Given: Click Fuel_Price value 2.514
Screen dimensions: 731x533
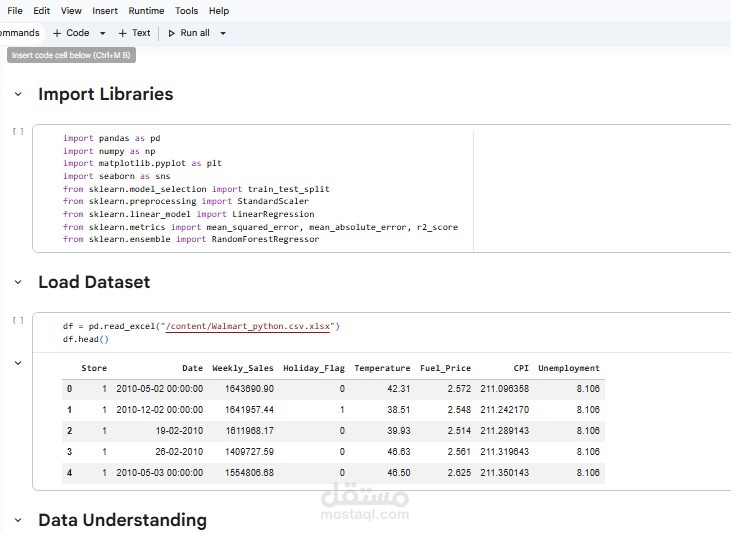Looking at the screenshot, I should pos(459,431).
